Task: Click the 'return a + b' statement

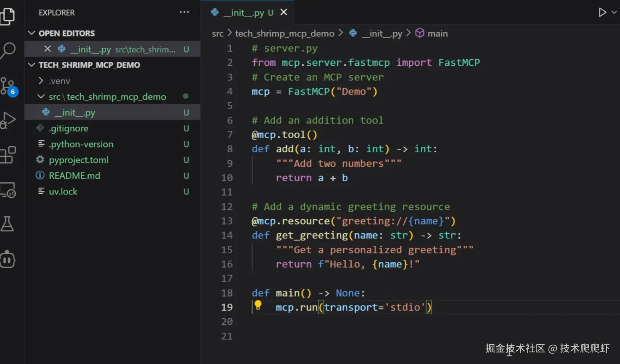Action: (312, 178)
